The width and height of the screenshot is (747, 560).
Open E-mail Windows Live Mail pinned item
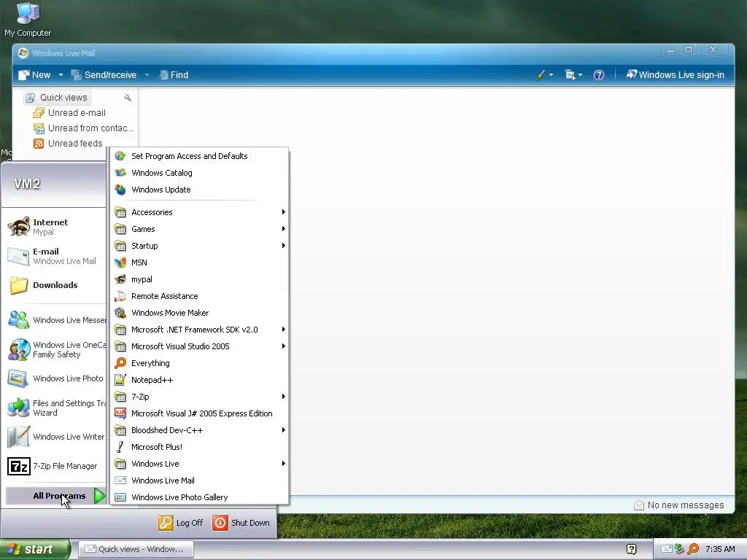[55, 256]
